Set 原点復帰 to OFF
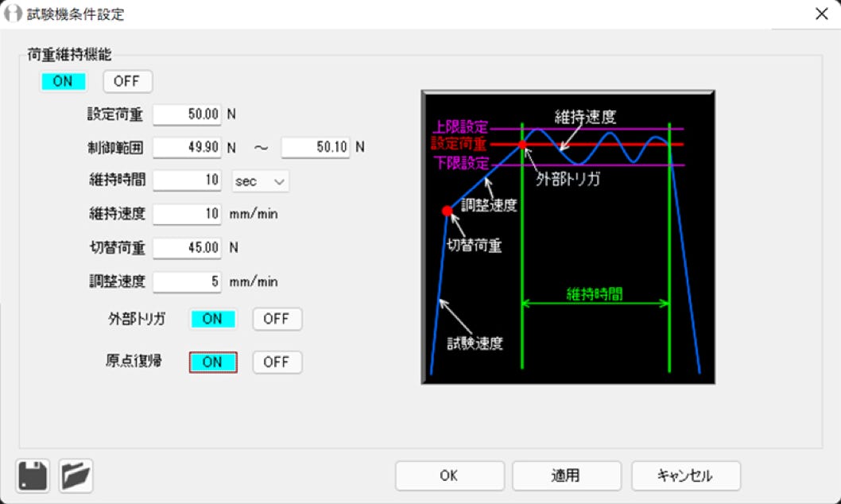Image resolution: width=841 pixels, height=504 pixels. tap(277, 362)
